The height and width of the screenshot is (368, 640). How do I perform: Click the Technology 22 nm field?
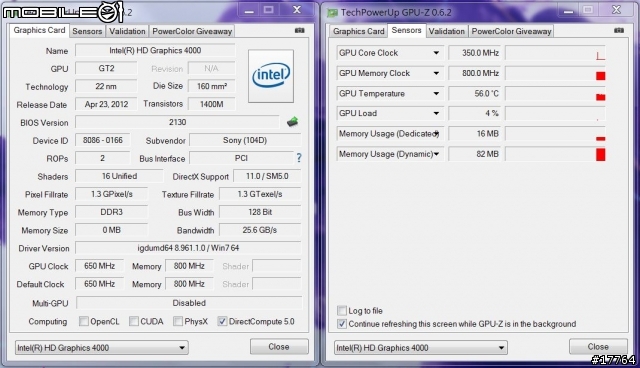pos(106,86)
